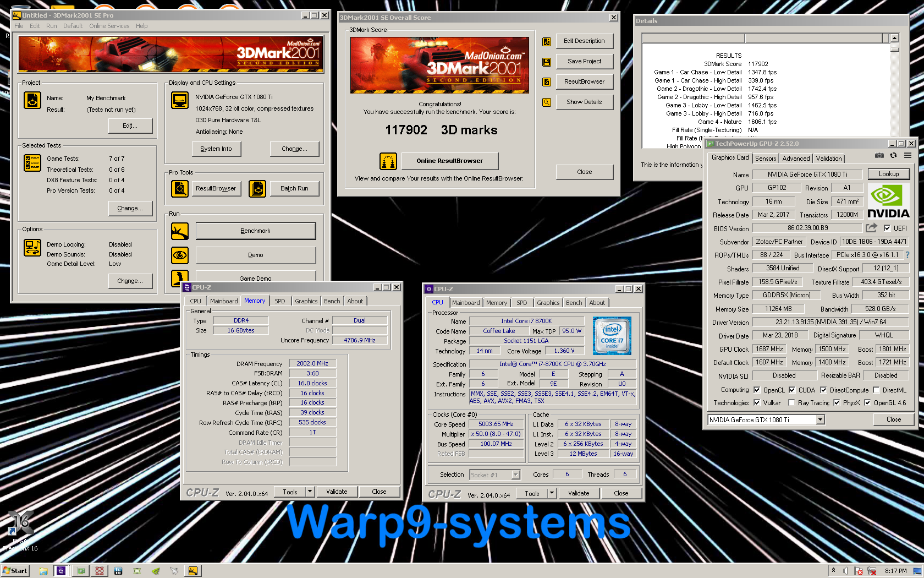
Task: Open the GPU-Z hamburger menu
Action: 908,156
